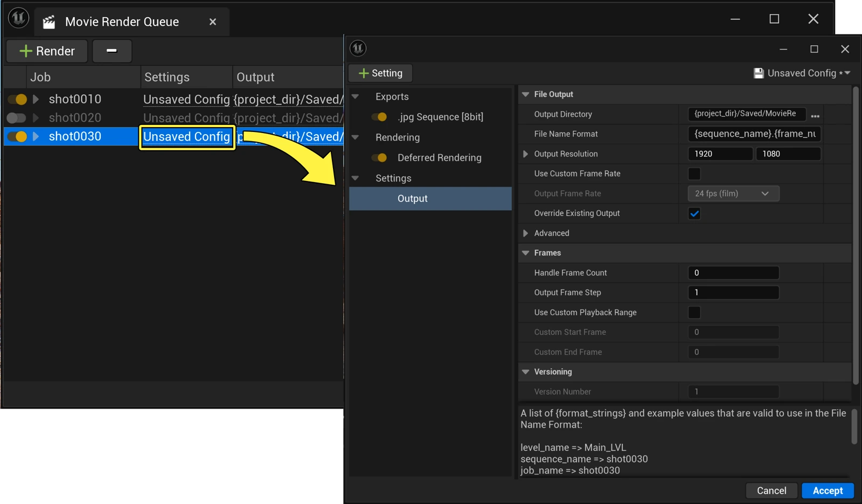Viewport: 862px width, 504px height.
Task: Collapse the Frames section
Action: click(526, 253)
